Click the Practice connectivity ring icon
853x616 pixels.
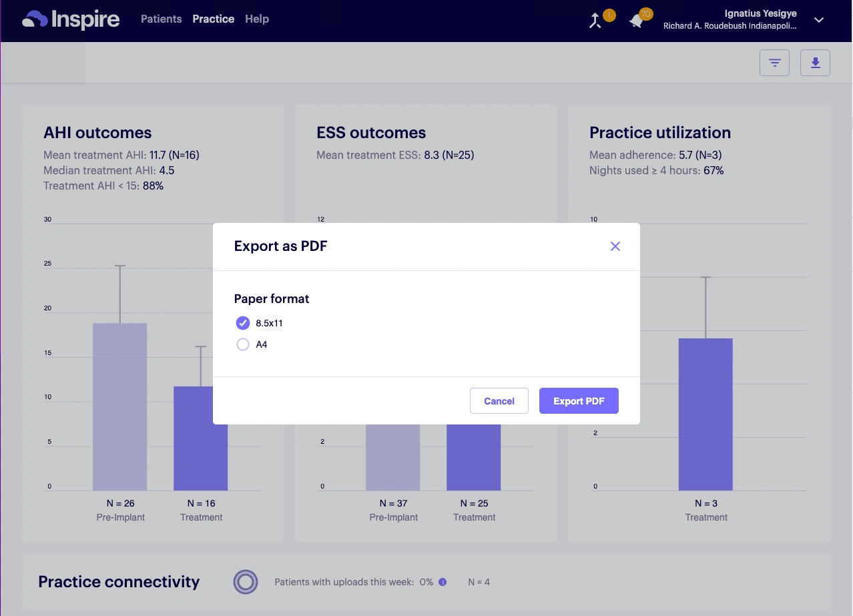tap(246, 582)
